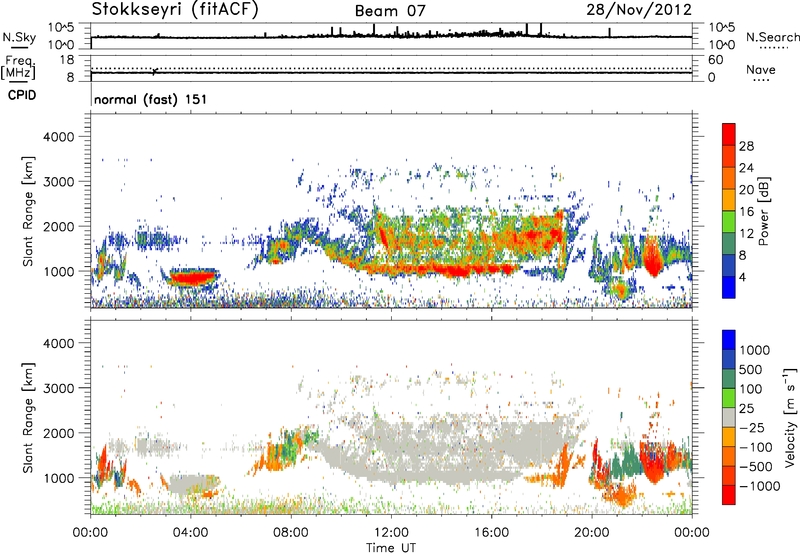Click the '4' value on Power color bar

click(743, 277)
